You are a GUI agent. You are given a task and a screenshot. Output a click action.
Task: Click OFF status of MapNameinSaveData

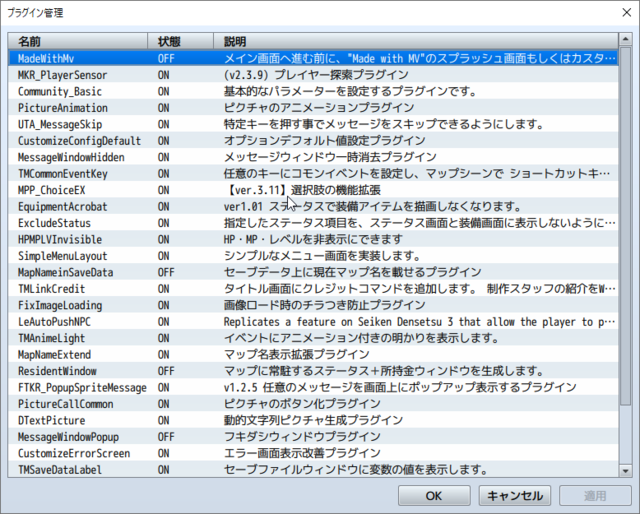pos(166,272)
